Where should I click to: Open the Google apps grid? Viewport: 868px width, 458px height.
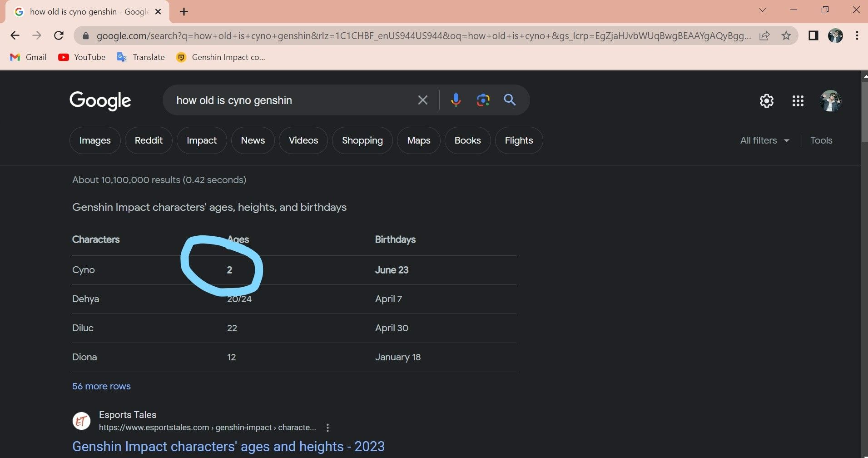(798, 101)
